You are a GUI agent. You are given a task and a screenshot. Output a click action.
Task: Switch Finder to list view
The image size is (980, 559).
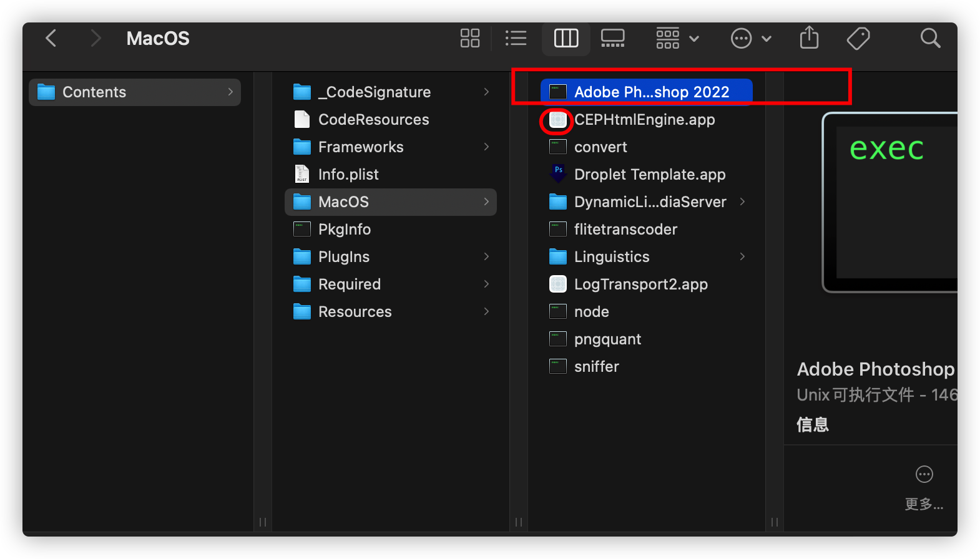pos(516,38)
